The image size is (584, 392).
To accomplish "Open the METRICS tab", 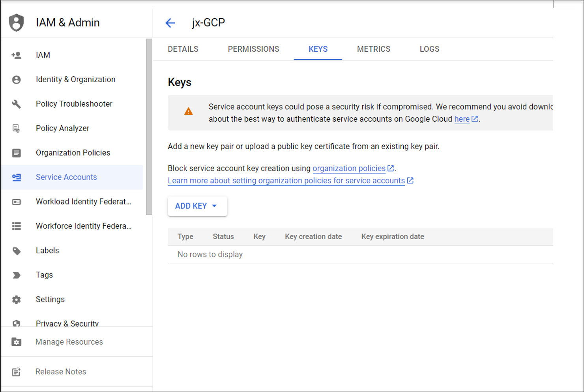I will [373, 49].
